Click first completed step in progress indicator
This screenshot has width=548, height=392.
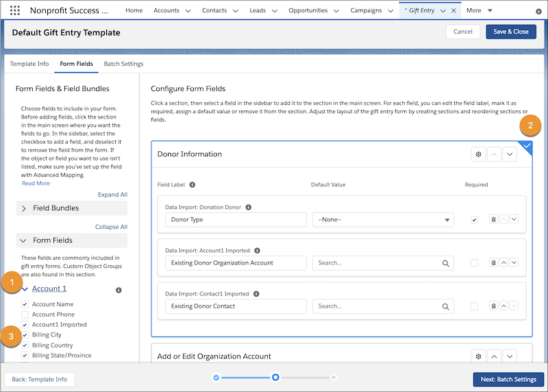point(216,378)
